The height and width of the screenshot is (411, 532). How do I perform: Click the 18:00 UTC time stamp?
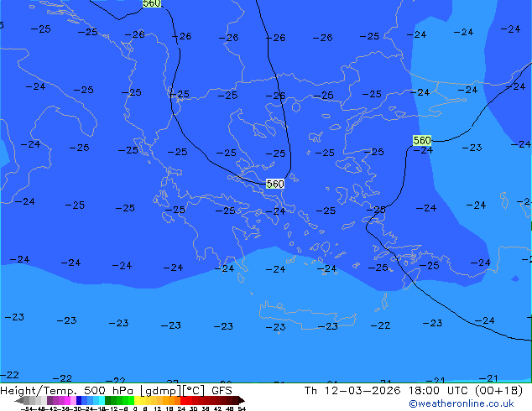point(440,391)
